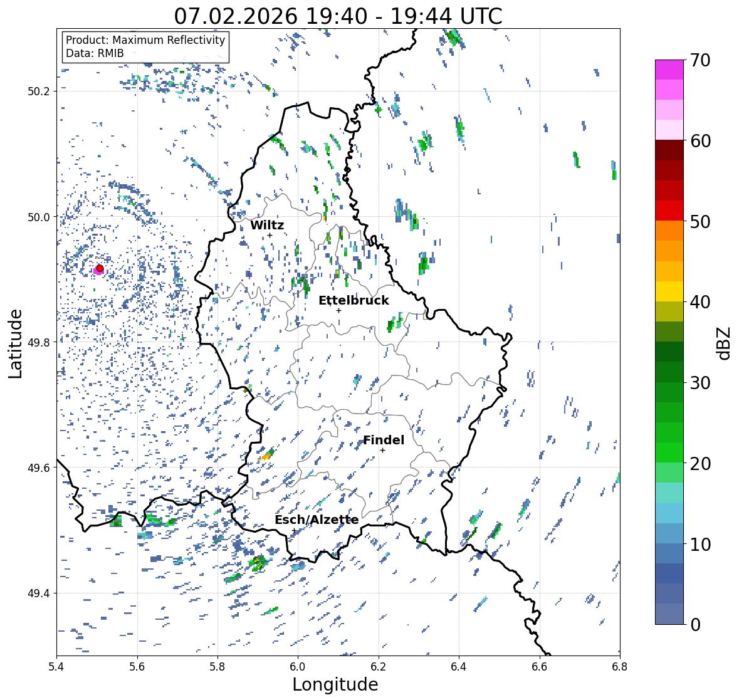Click the 5.4 longitude tick label
This screenshot has width=739, height=700.
56,666
